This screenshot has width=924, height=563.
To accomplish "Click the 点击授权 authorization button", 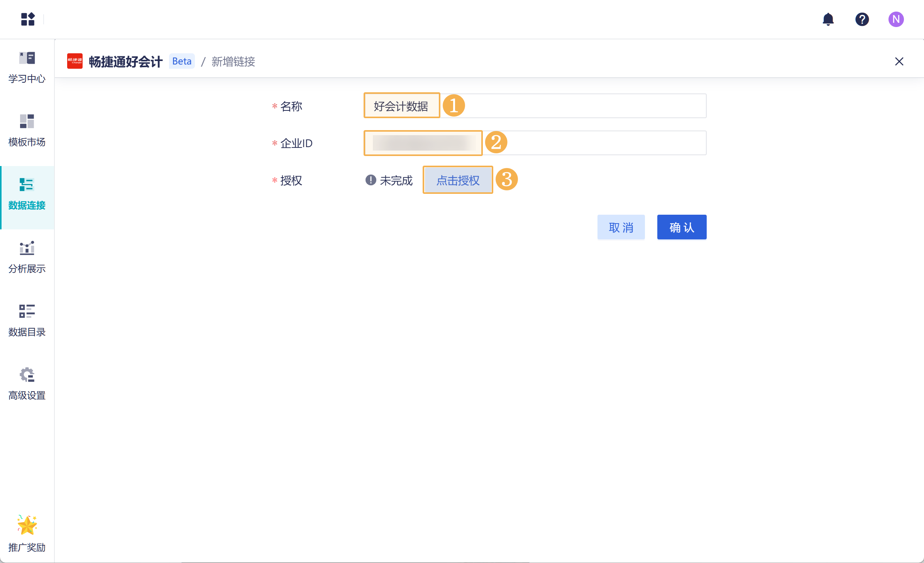I will point(457,180).
